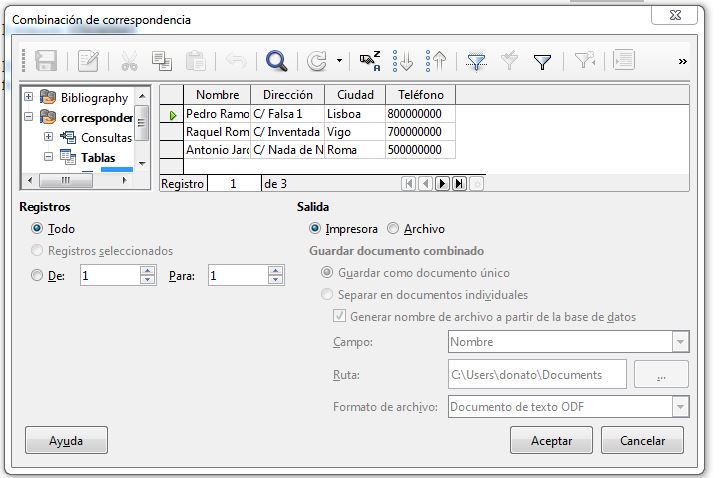Screen dimensions: 719x478
Task: Click the Find Record magnifier icon
Action: click(x=277, y=61)
